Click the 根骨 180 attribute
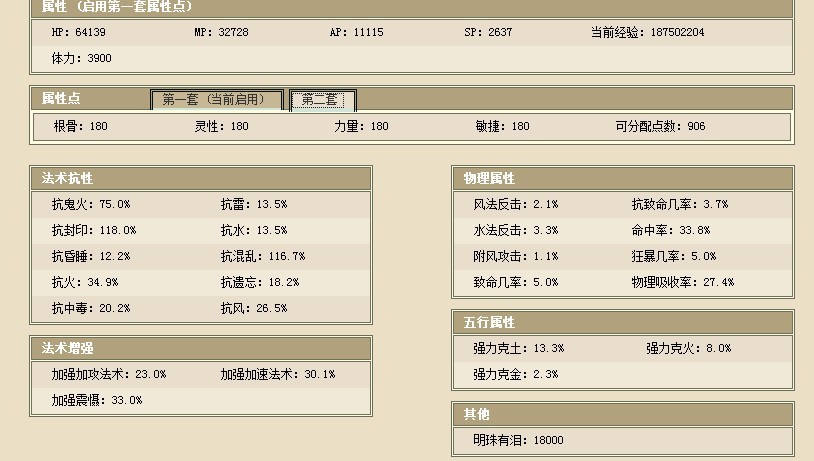Image resolution: width=814 pixels, height=461 pixels. 81,127
